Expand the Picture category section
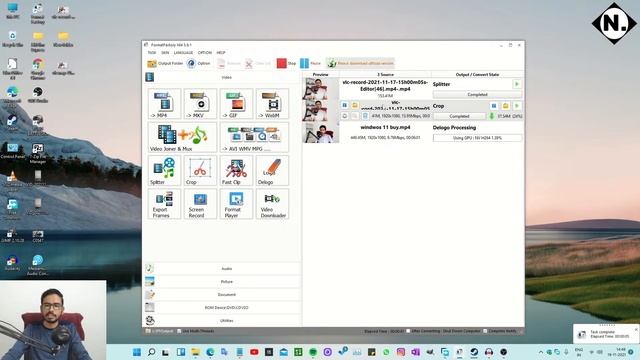Viewport: 640px width, 360px height. [222, 282]
